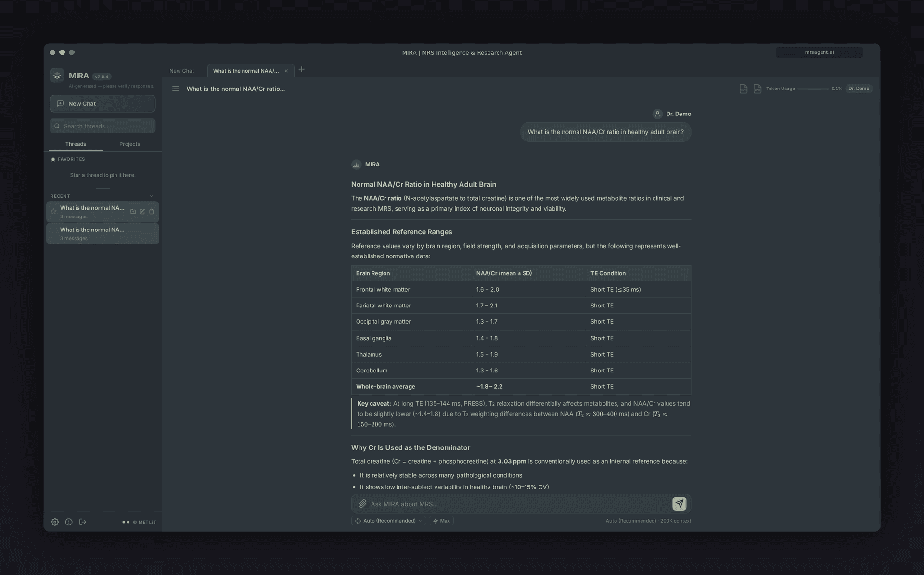Toggle the sidebar with the hamburger icon

click(x=176, y=89)
